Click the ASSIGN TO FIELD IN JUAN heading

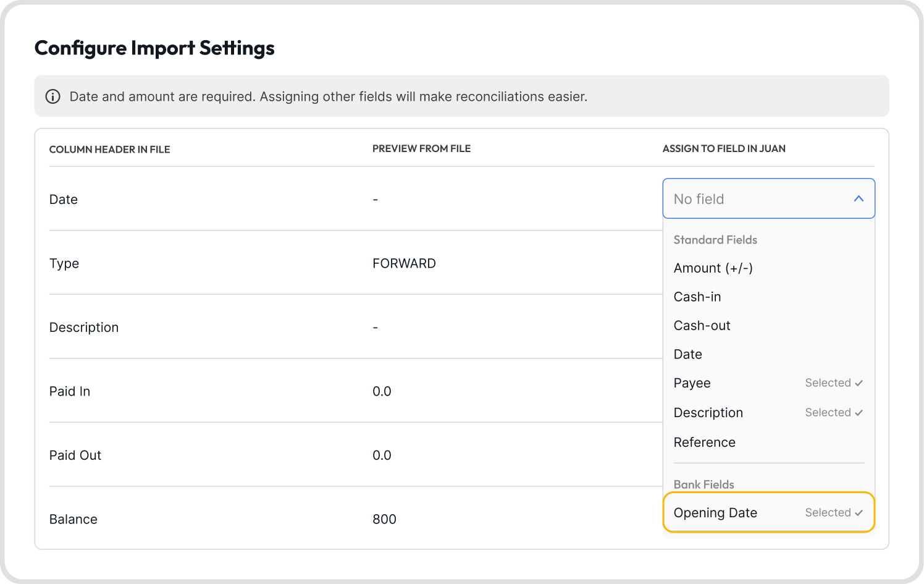[724, 148]
